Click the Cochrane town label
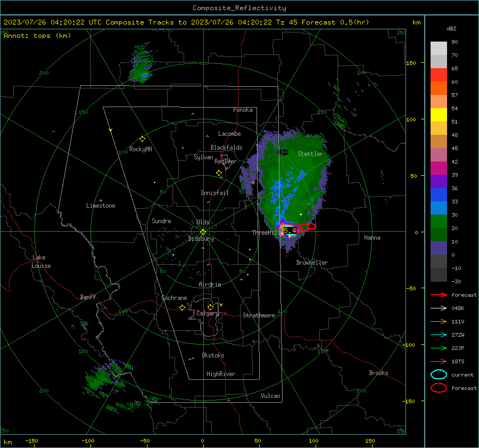 [174, 298]
